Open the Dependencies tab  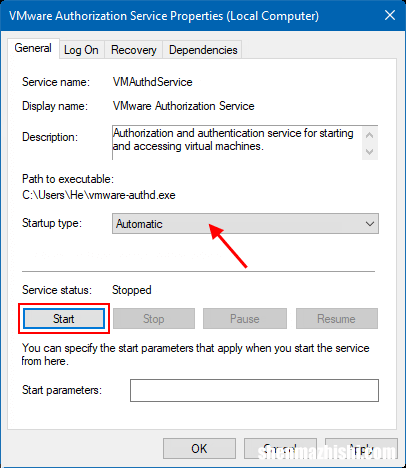(x=203, y=50)
